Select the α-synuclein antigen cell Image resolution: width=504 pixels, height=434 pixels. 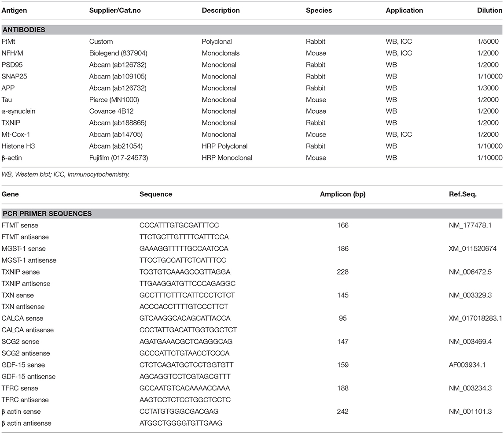click(18, 111)
